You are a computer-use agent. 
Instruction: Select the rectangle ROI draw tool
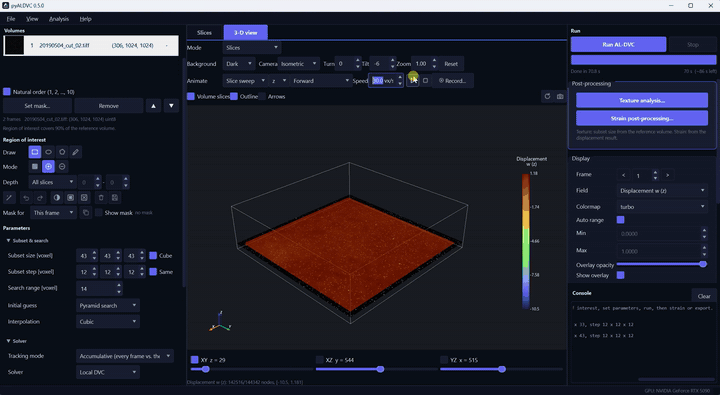click(x=35, y=152)
